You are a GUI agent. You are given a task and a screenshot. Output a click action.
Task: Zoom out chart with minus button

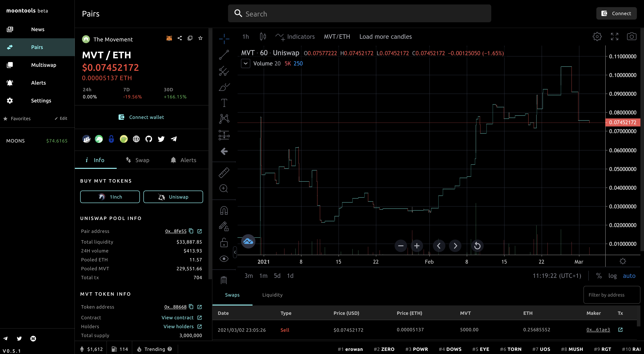pyautogui.click(x=401, y=246)
